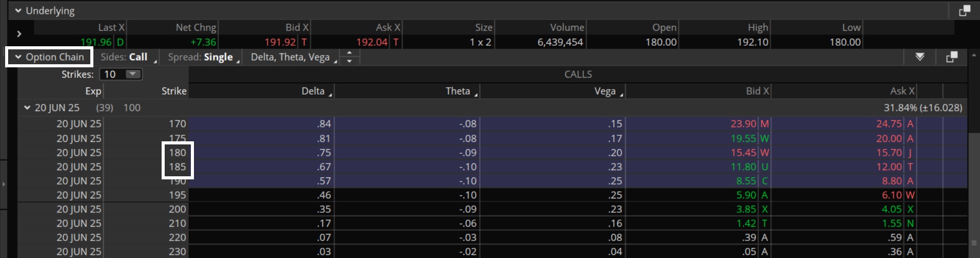Open the Spread: Single dropdown
The height and width of the screenshot is (258, 980).
click(204, 57)
